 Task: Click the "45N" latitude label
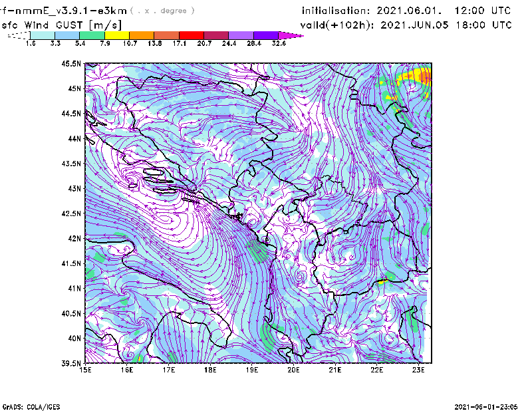pos(74,88)
